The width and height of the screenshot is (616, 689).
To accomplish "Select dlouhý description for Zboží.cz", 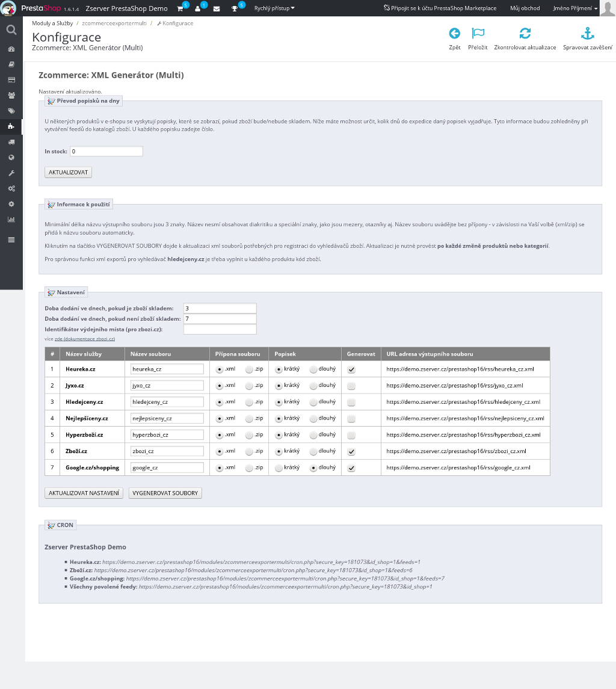I will (x=313, y=452).
